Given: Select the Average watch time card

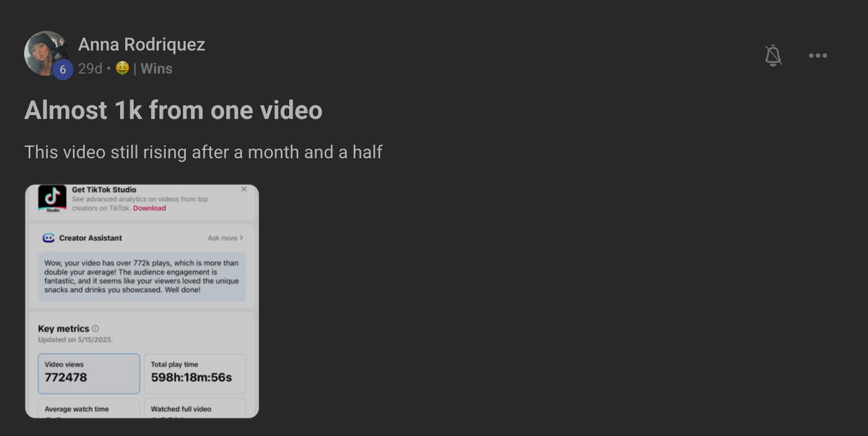Looking at the screenshot, I should 89,408.
